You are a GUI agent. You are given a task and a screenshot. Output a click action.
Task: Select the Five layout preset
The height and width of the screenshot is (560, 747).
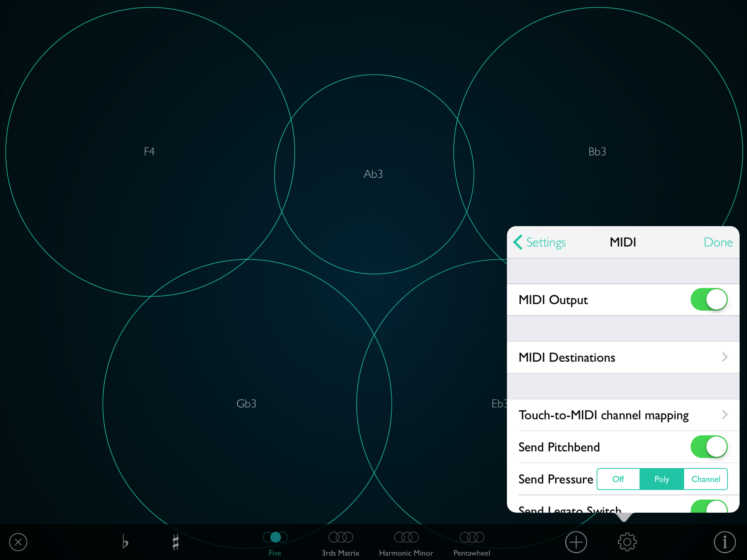(x=275, y=544)
